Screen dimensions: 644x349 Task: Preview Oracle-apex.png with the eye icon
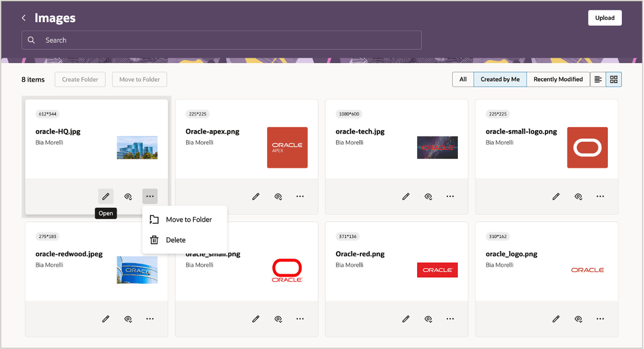pyautogui.click(x=278, y=197)
